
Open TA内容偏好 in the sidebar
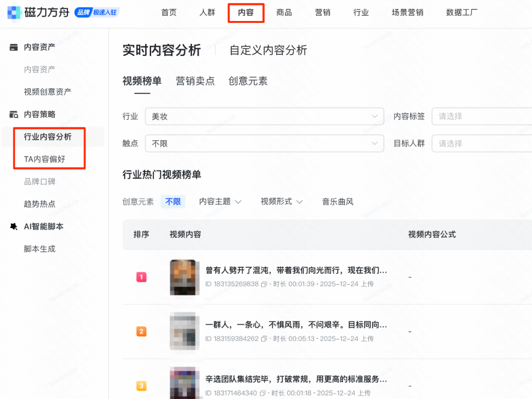point(45,159)
